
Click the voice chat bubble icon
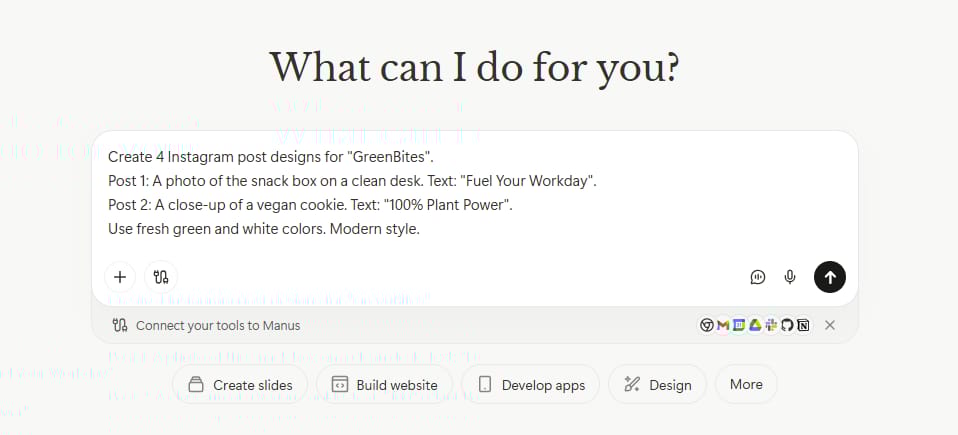tap(758, 277)
